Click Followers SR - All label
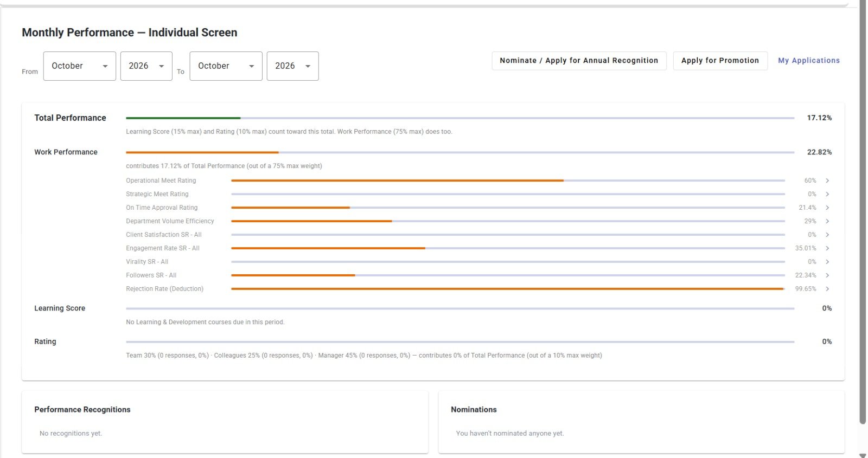 [151, 275]
